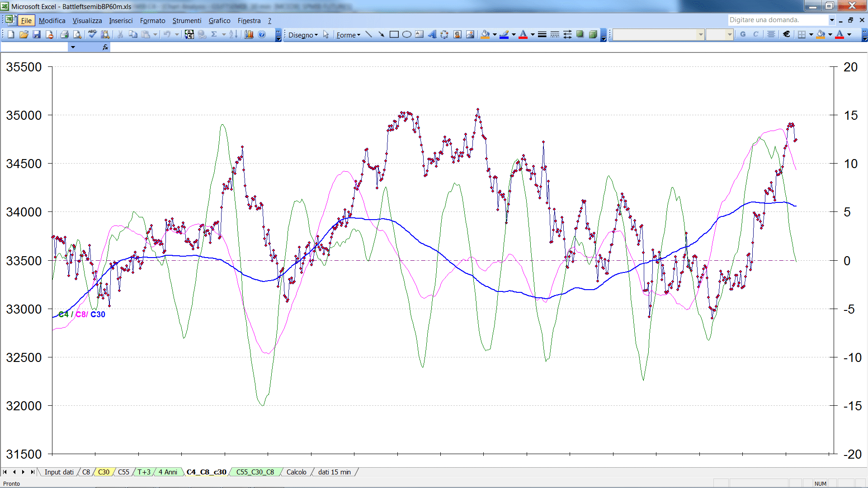868x488 pixels.
Task: Print with the printer icon
Action: pyautogui.click(x=64, y=34)
